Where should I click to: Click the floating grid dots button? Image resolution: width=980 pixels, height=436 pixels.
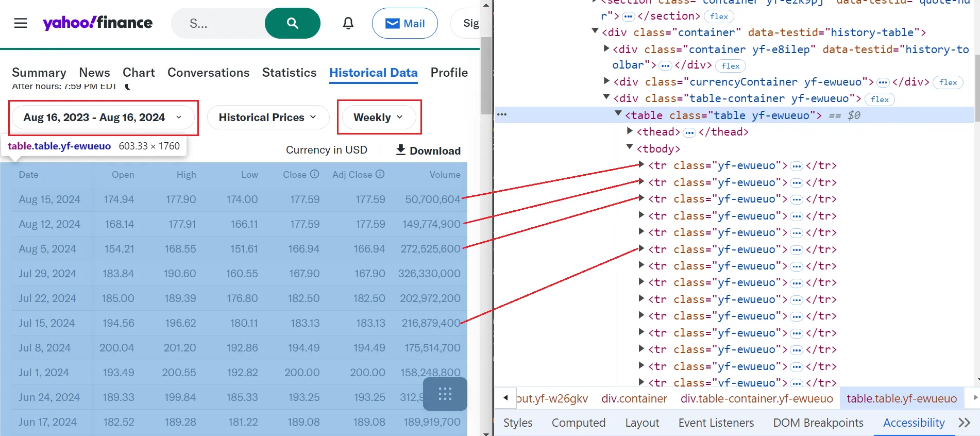pyautogui.click(x=445, y=394)
